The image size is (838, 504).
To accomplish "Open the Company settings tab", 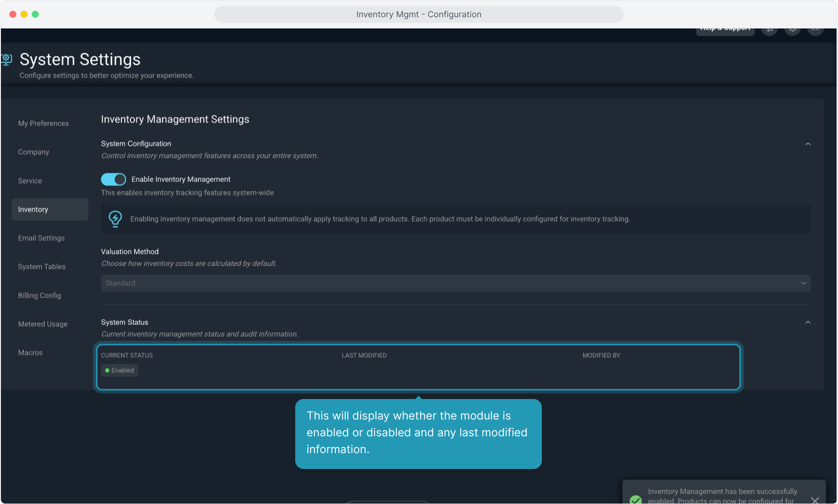I will pyautogui.click(x=34, y=152).
